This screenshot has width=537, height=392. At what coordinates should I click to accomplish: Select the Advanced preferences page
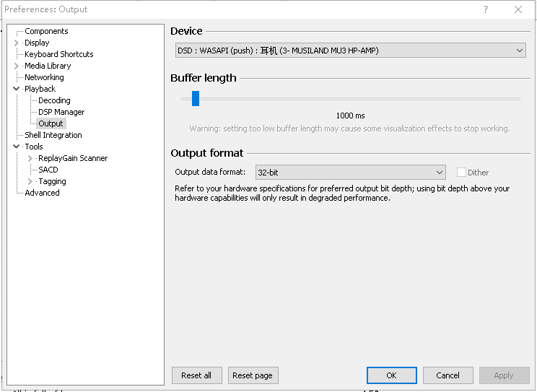42,193
